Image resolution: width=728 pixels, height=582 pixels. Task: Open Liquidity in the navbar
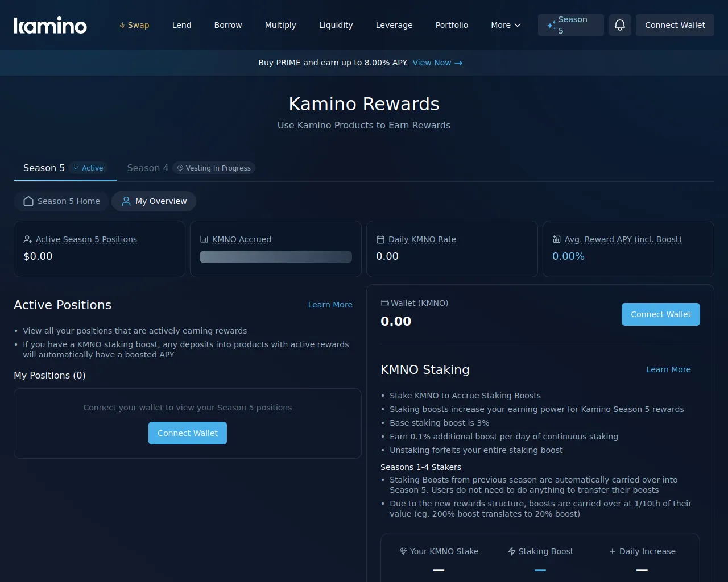pyautogui.click(x=336, y=25)
